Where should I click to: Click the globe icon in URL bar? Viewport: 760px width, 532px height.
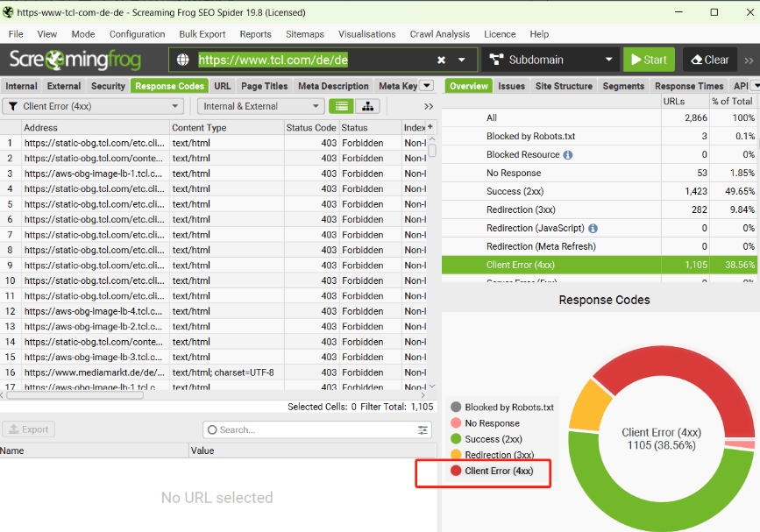point(183,60)
